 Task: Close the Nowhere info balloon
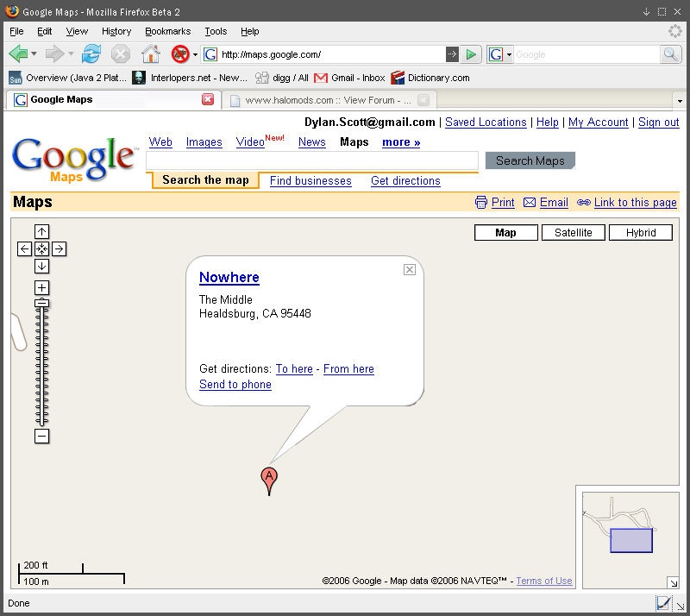pyautogui.click(x=409, y=269)
